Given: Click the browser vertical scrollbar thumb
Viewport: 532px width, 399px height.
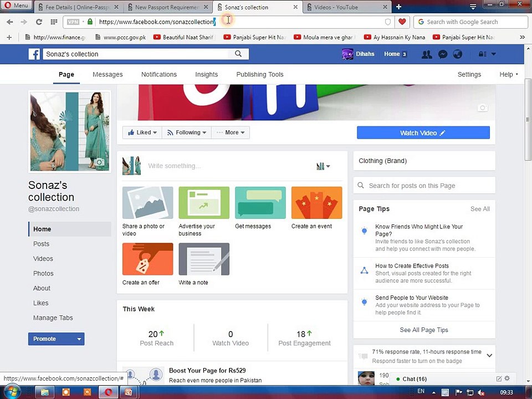Looking at the screenshot, I should coord(528,119).
